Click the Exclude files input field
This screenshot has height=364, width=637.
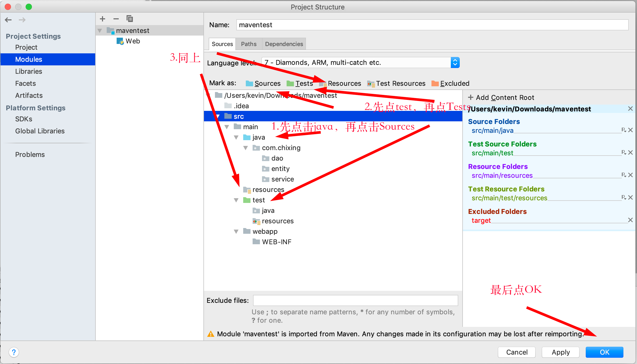(355, 300)
